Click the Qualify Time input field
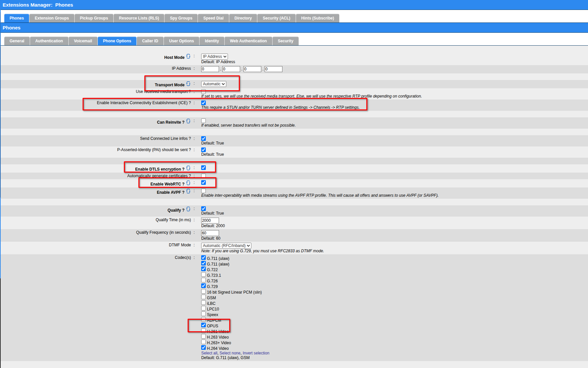588x368 pixels. click(x=210, y=221)
